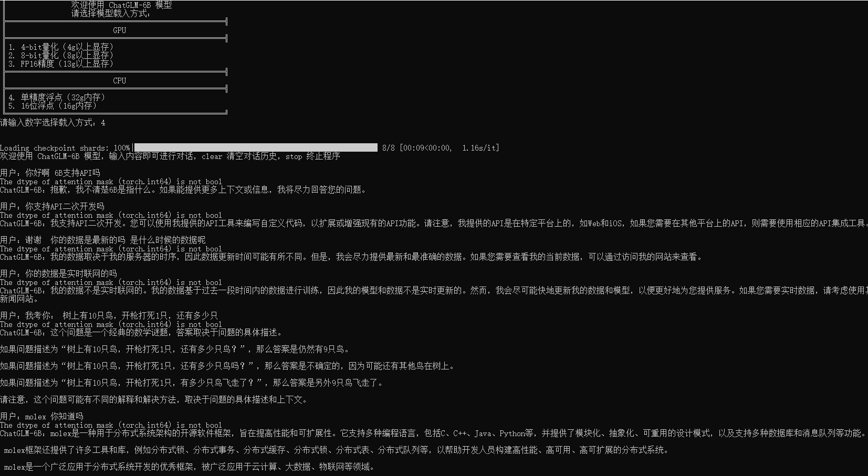
Task: Click the user line 'molex 你知道吗'
Action: pyautogui.click(x=42, y=417)
